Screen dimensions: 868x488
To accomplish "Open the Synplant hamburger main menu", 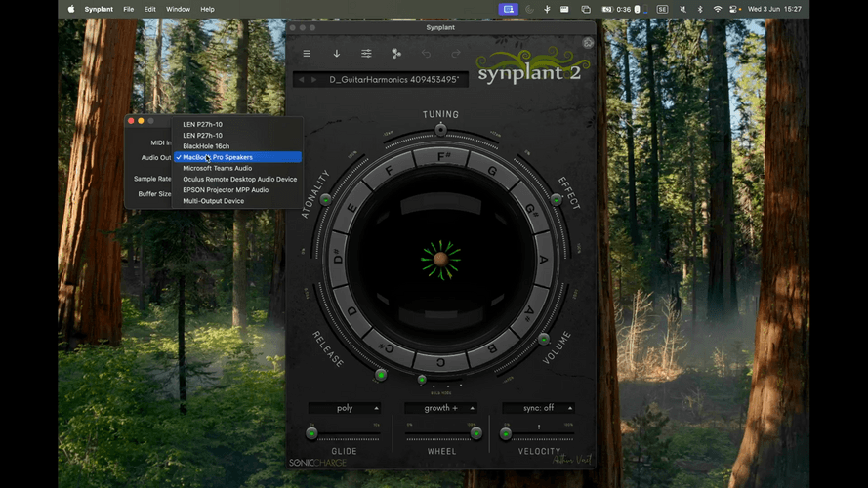I will tap(307, 54).
